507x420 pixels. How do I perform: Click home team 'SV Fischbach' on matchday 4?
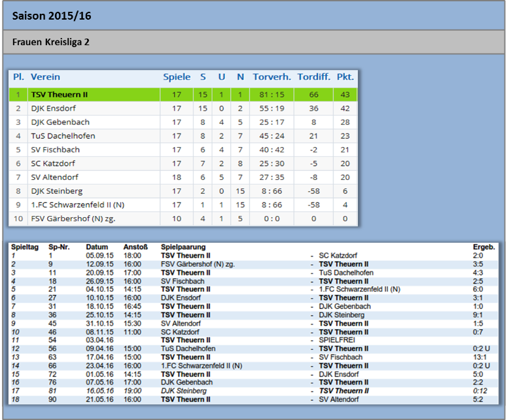tap(183, 281)
